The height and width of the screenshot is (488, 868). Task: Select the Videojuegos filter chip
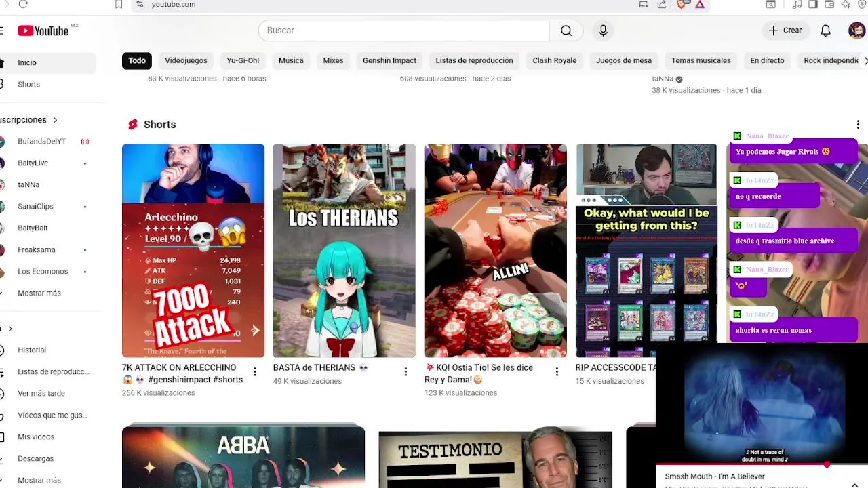(186, 60)
